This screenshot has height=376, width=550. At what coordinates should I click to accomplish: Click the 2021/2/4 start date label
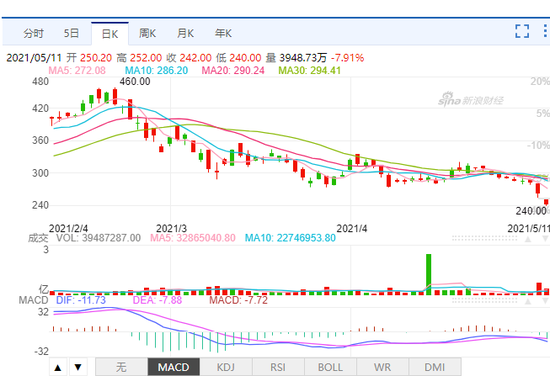[x=68, y=228]
